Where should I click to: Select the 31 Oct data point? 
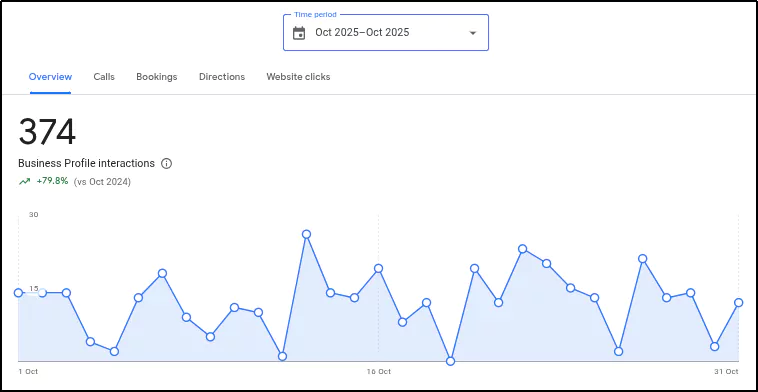(738, 303)
